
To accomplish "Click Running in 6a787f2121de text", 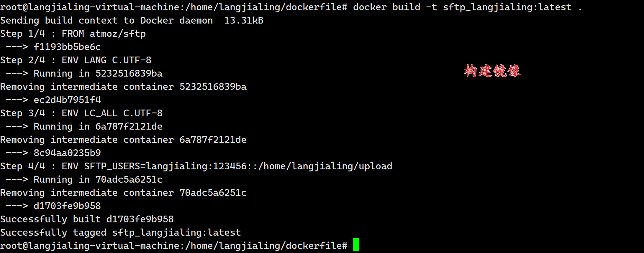I will 98,126.
